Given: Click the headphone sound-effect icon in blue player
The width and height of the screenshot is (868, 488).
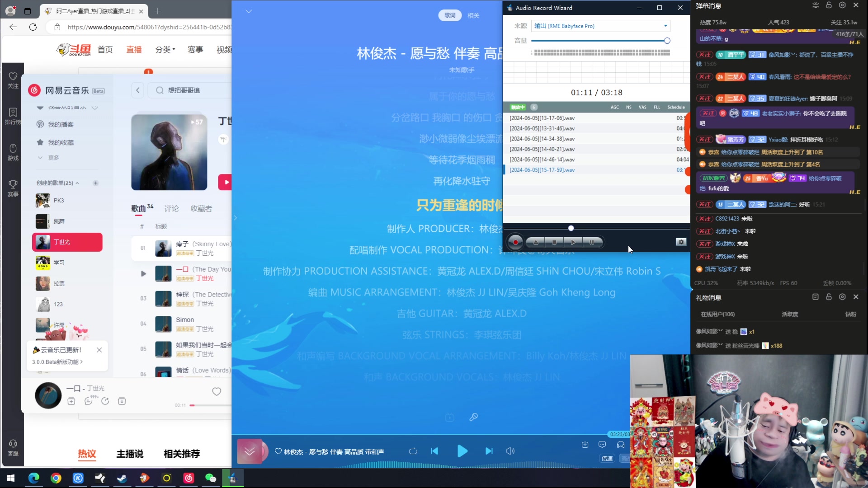Looking at the screenshot, I should point(621,445).
